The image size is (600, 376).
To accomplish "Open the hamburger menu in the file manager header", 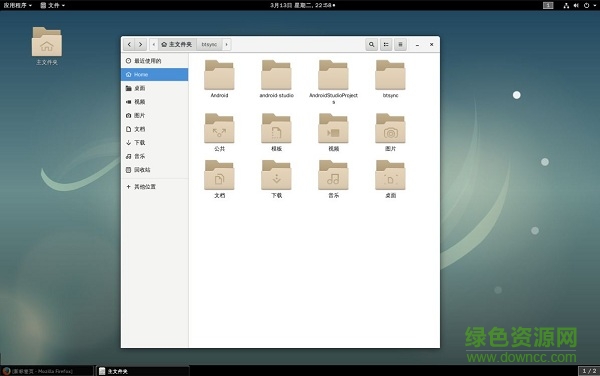I will (400, 44).
